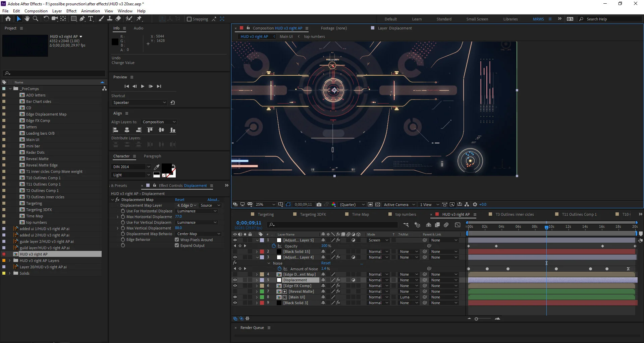
Task: Hide the Displacement layer visibility eye
Action: pos(235,280)
